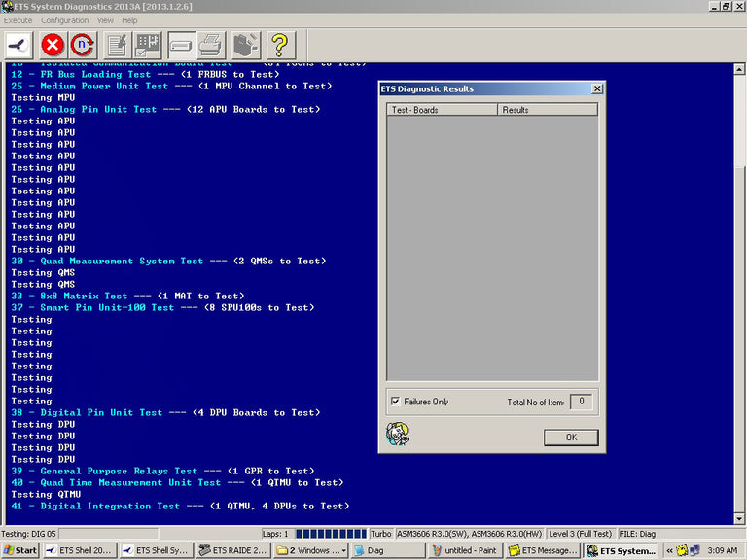Screen dimensions: 747x560
Task: Click the red circular loop-n icon
Action: click(x=84, y=46)
